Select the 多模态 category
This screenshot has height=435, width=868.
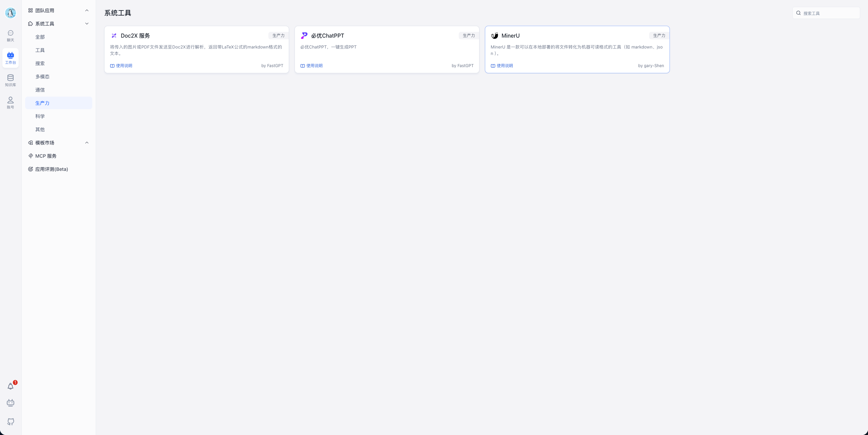(x=42, y=77)
